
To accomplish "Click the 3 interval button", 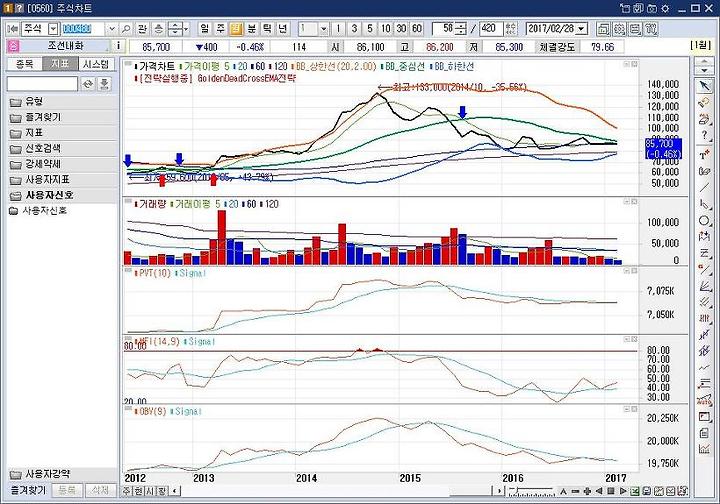I will coord(354,29).
